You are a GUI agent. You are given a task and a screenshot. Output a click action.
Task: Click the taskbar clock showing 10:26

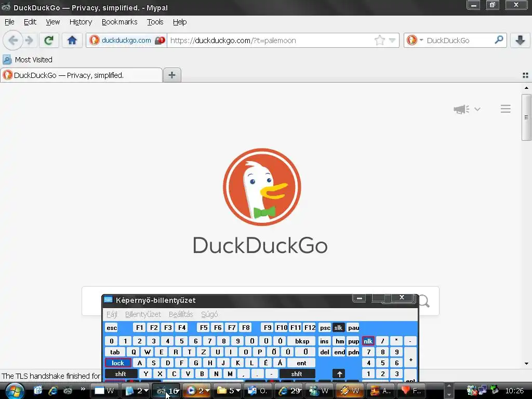click(x=514, y=391)
